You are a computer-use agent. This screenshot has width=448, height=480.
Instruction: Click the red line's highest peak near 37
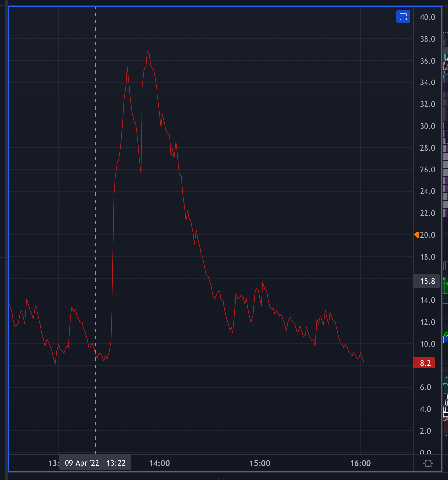(147, 51)
